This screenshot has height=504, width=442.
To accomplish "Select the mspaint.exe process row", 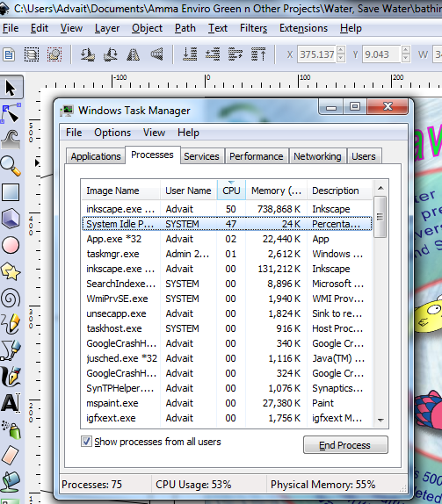I will tap(227, 403).
